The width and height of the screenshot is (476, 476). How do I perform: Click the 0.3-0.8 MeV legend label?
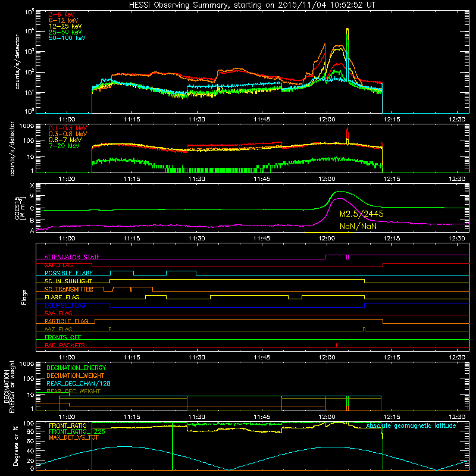coord(68,134)
